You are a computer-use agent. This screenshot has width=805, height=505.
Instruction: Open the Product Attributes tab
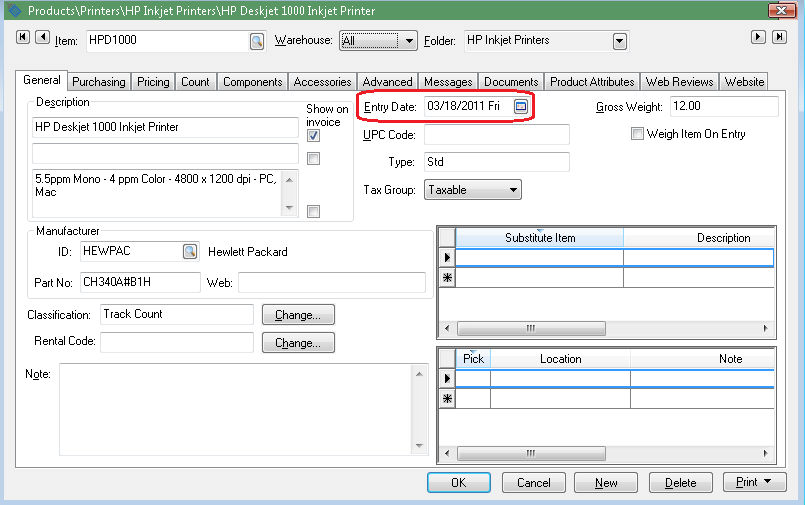click(x=592, y=82)
